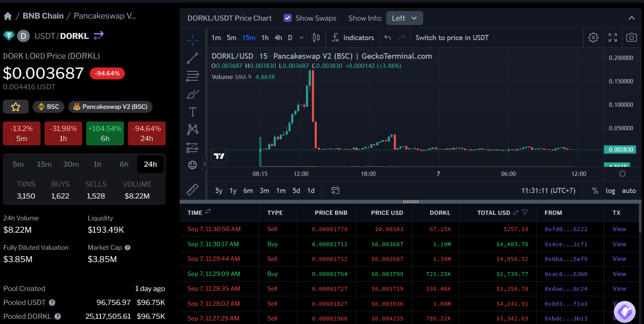Collapse the price chart panel chevron
This screenshot has height=324, width=644.
pyautogui.click(x=631, y=18)
